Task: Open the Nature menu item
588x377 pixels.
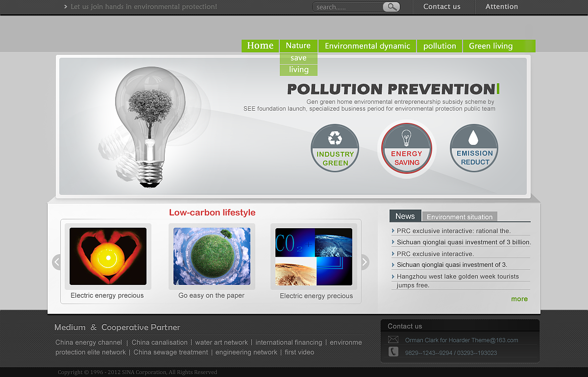Action: (298, 46)
